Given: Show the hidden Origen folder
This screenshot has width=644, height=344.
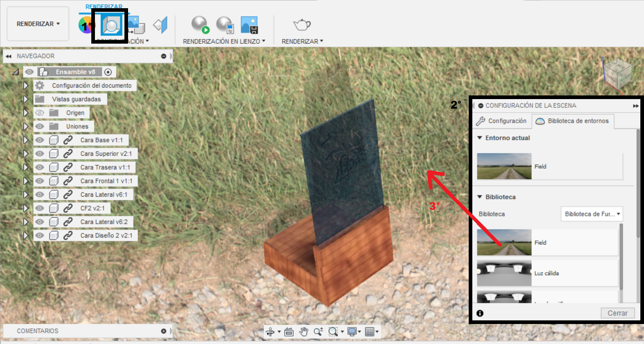Looking at the screenshot, I should tap(40, 113).
